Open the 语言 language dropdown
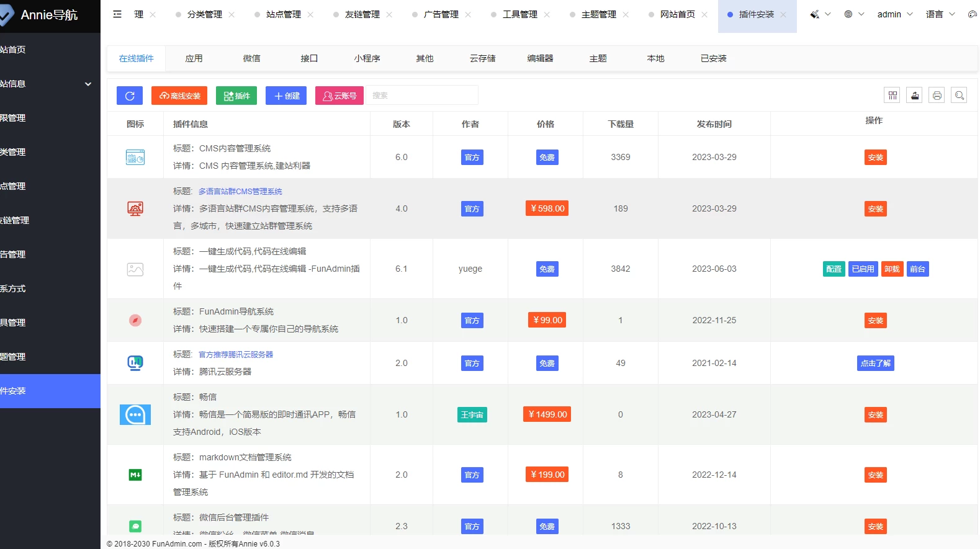This screenshot has width=980, height=549. pos(940,14)
